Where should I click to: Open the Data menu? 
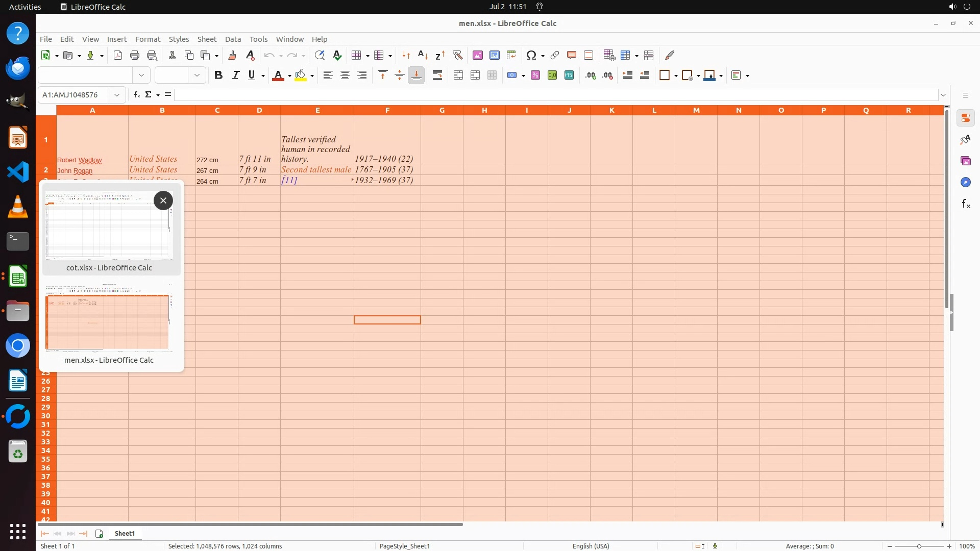(x=233, y=39)
